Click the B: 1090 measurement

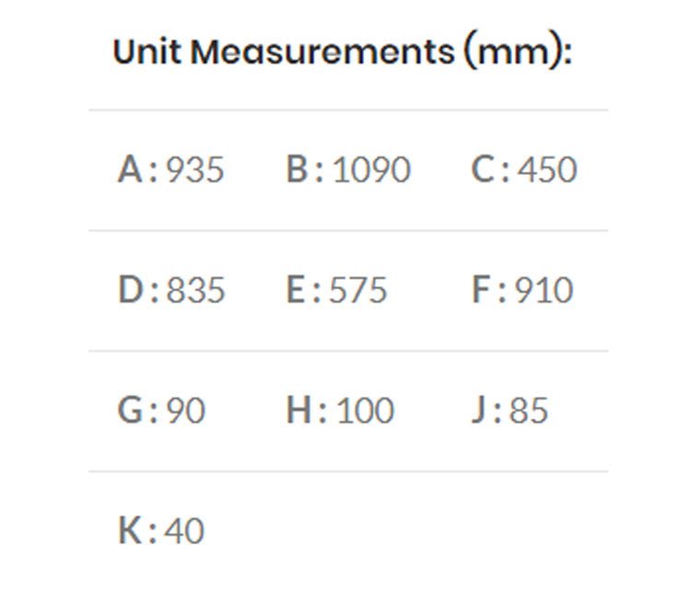click(x=348, y=170)
